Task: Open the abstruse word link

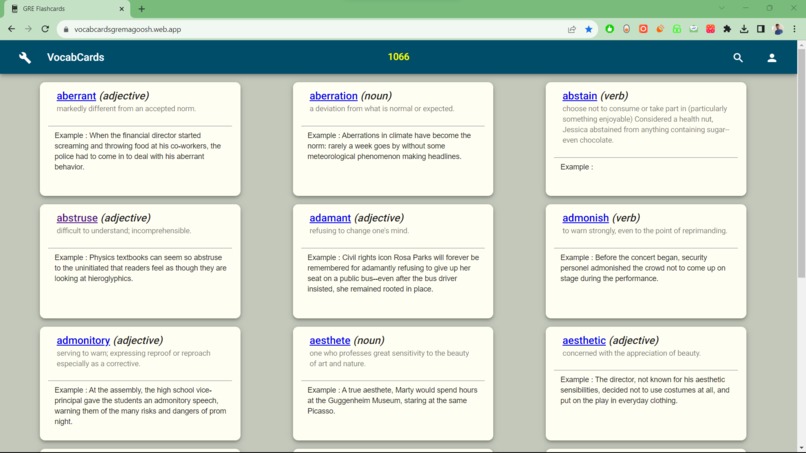Action: 77,218
